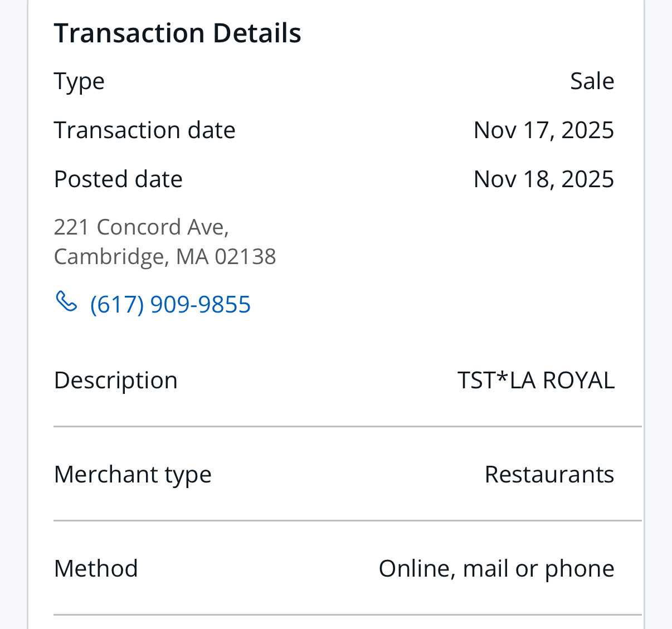Screen dimensions: 672x629
Task: Click the divider line below Merchant type row
Action: coord(347,521)
